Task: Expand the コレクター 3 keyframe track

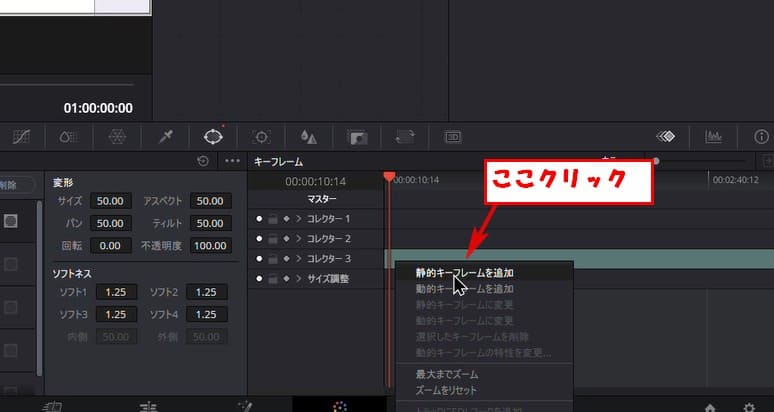Action: coord(298,259)
